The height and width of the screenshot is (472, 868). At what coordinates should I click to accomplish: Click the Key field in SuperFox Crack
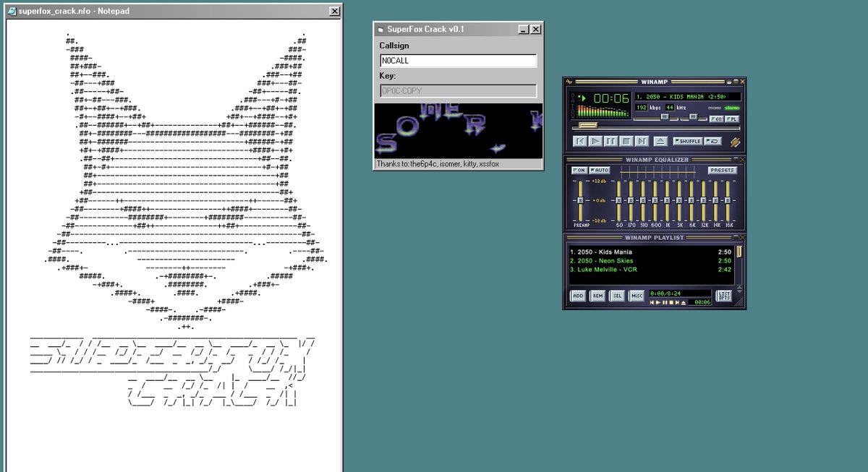pyautogui.click(x=459, y=91)
